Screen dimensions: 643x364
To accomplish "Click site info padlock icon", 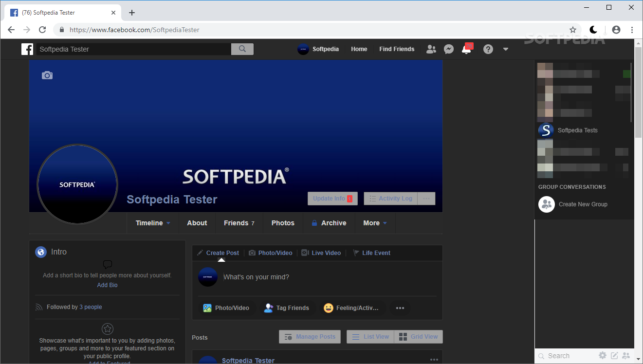I will click(x=62, y=30).
